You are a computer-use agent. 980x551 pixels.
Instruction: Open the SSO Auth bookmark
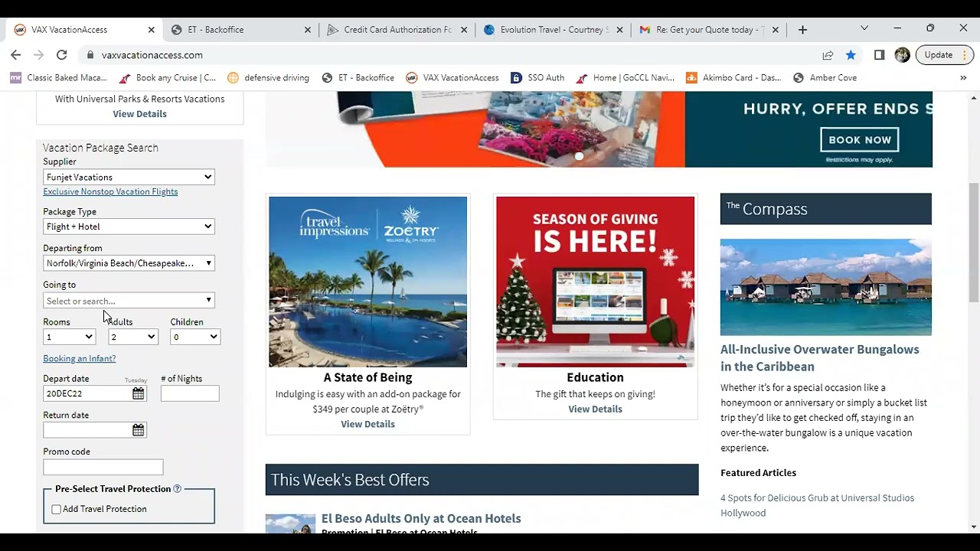537,78
